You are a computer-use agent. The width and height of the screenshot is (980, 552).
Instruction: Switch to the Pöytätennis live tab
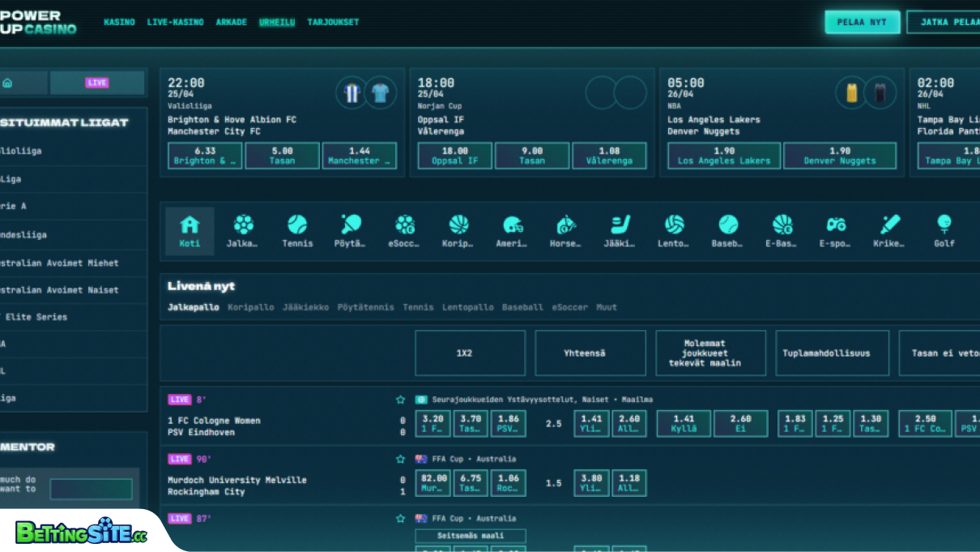pyautogui.click(x=366, y=307)
